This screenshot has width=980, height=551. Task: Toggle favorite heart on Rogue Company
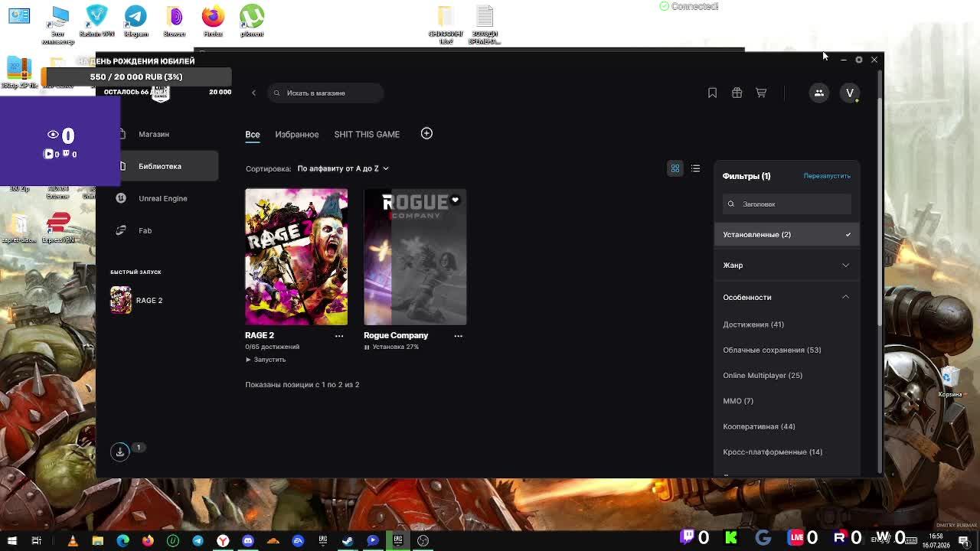[x=455, y=200]
